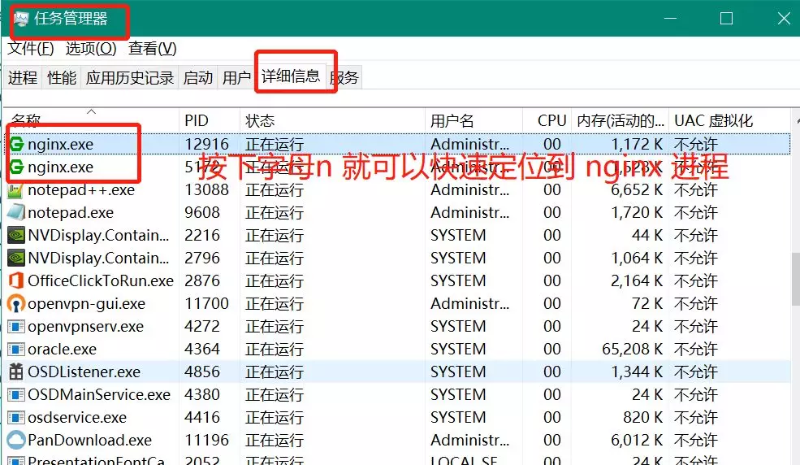The height and width of the screenshot is (465, 800).
Task: Click PID value 4364
Action: 202,349
